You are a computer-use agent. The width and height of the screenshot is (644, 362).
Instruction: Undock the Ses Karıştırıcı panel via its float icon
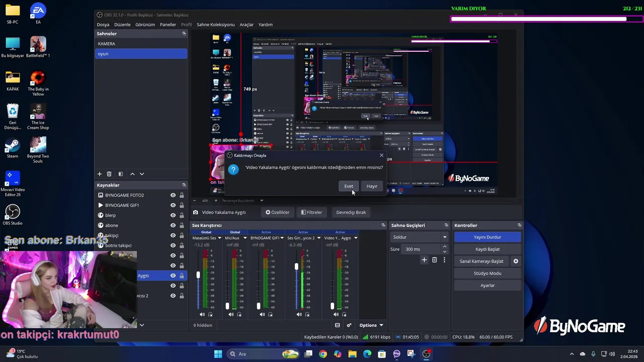(383, 225)
